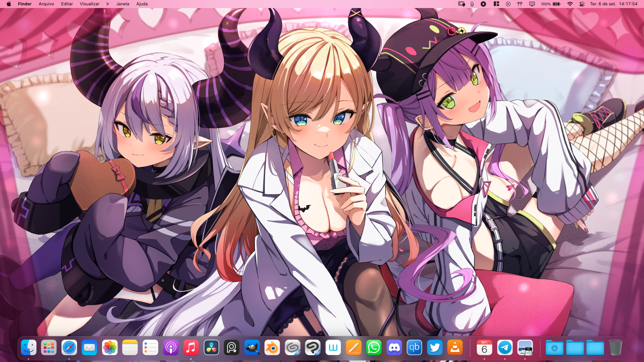Open the Downloads folder stack
644x362 pixels.
pos(554,348)
